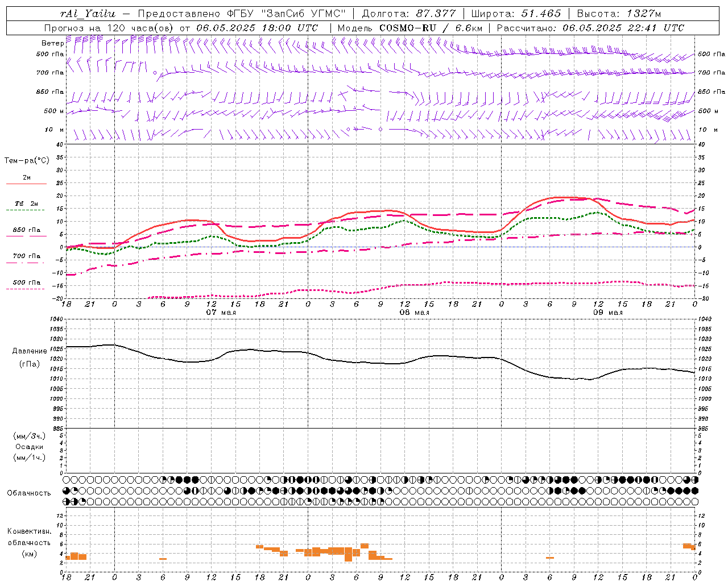Click the Высота: 1327м header field
Image resolution: width=728 pixels, height=582 pixels.
point(619,14)
